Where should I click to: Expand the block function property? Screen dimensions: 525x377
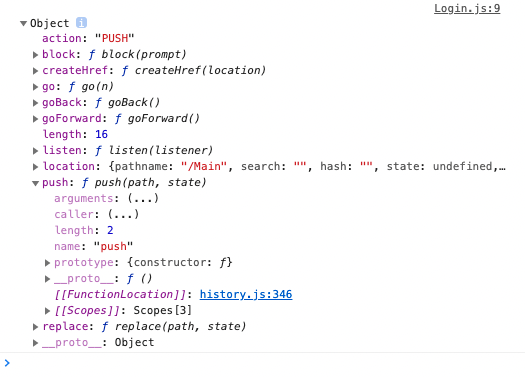(x=35, y=55)
